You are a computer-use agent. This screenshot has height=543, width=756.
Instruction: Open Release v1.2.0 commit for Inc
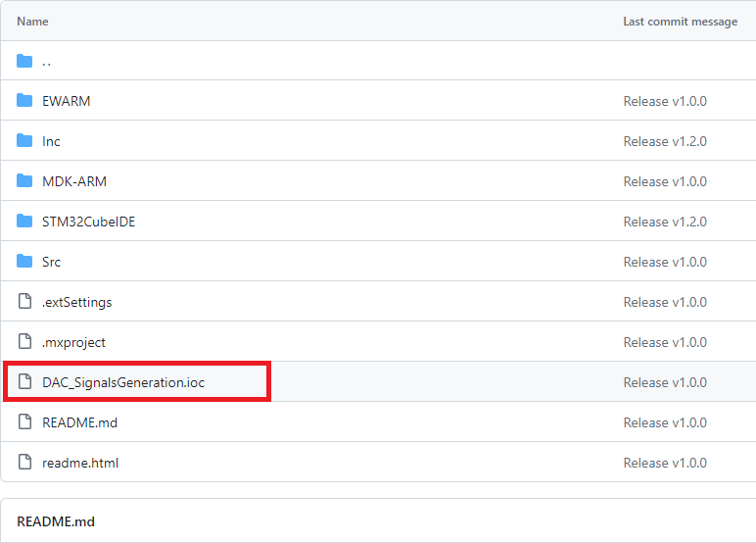pos(665,141)
